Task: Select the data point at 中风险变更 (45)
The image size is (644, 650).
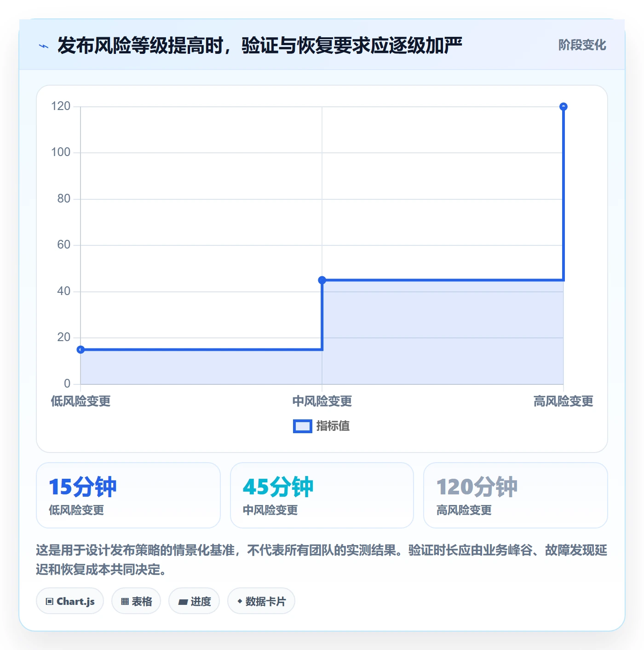Action: coord(322,280)
